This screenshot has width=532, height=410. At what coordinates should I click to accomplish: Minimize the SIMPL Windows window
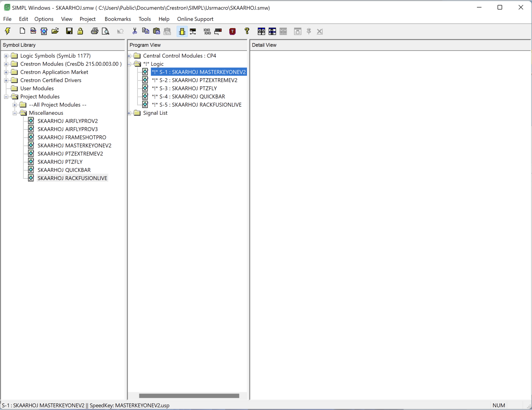coord(479,7)
